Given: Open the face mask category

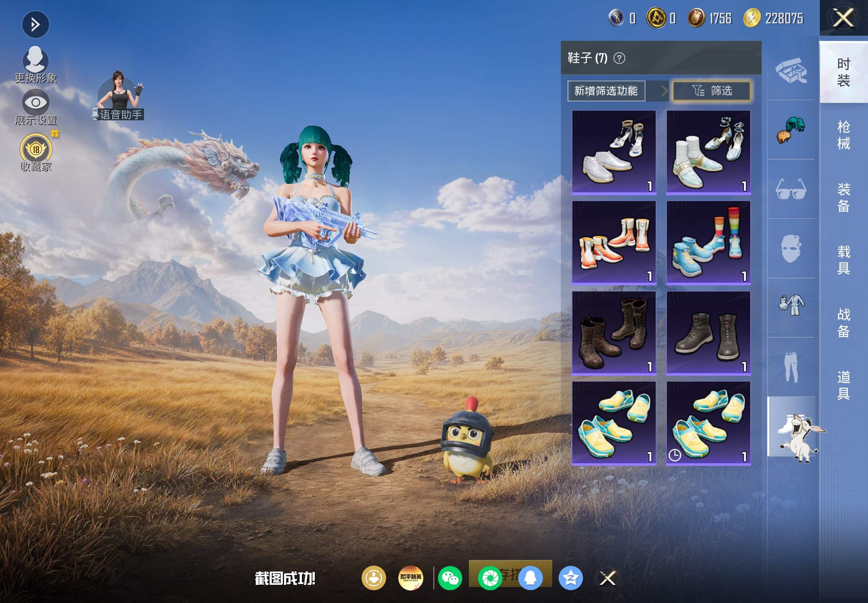Looking at the screenshot, I should tap(791, 248).
